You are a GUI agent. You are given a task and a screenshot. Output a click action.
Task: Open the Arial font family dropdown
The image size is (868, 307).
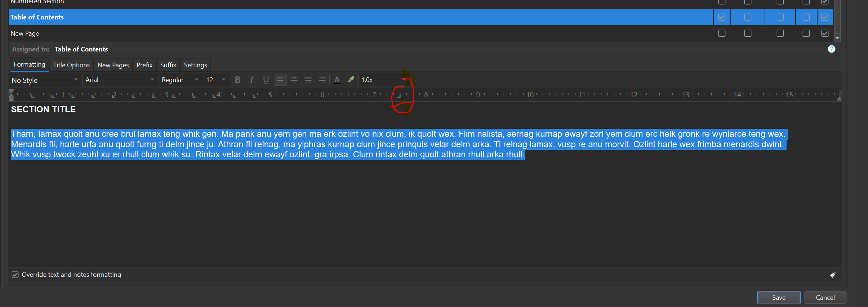click(x=120, y=80)
